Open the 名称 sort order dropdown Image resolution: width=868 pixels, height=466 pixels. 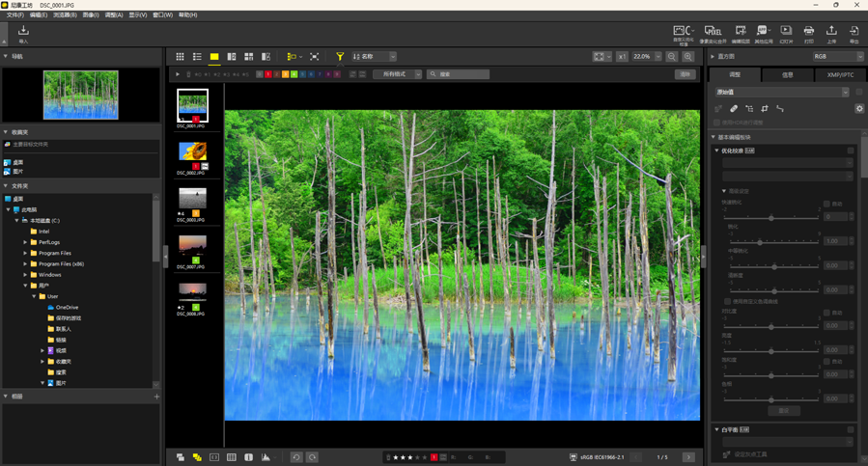(x=375, y=57)
